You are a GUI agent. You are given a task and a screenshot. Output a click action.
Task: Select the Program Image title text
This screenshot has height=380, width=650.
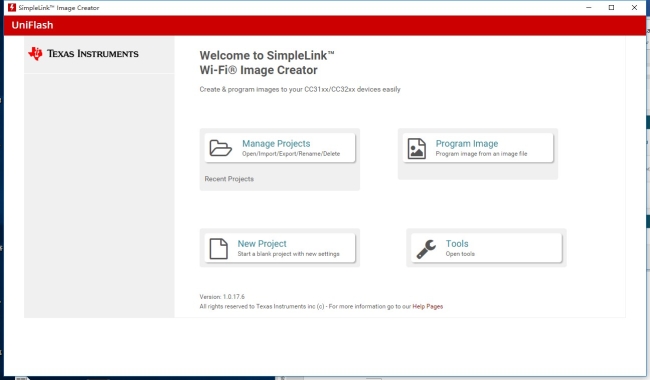pos(467,143)
